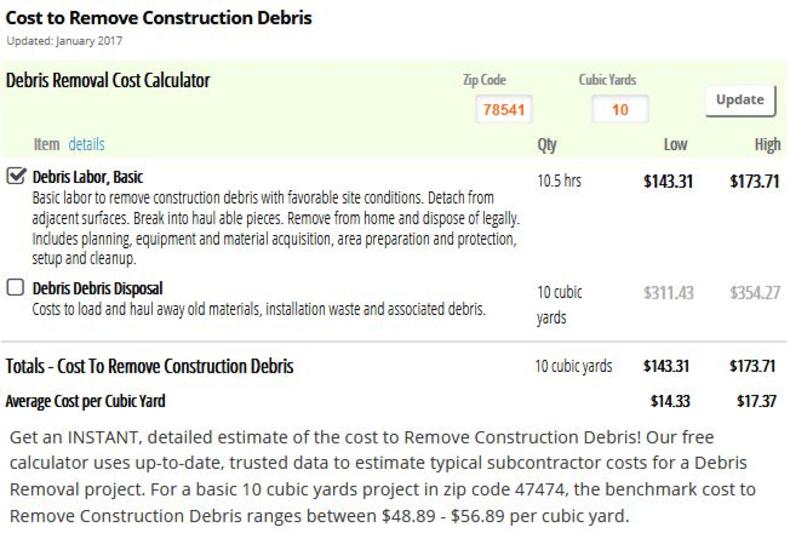Click the Debris Removal Cost Calculator title
This screenshot has height=533, width=790.
[108, 81]
